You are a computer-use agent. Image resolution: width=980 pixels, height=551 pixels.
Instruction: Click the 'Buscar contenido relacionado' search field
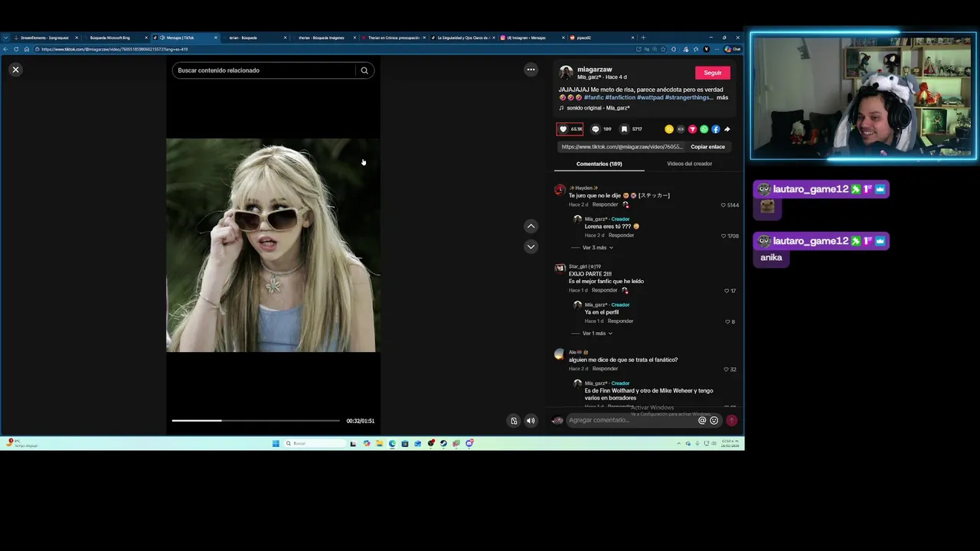265,70
